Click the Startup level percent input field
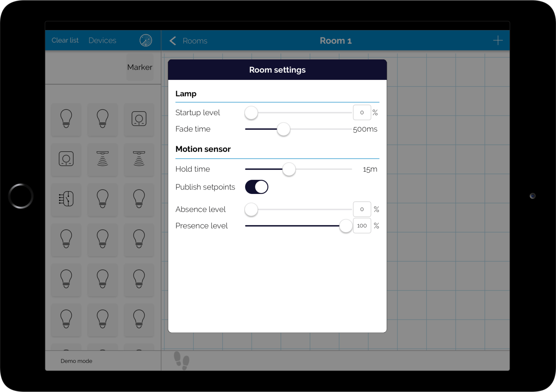Image resolution: width=556 pixels, height=392 pixels. point(362,112)
